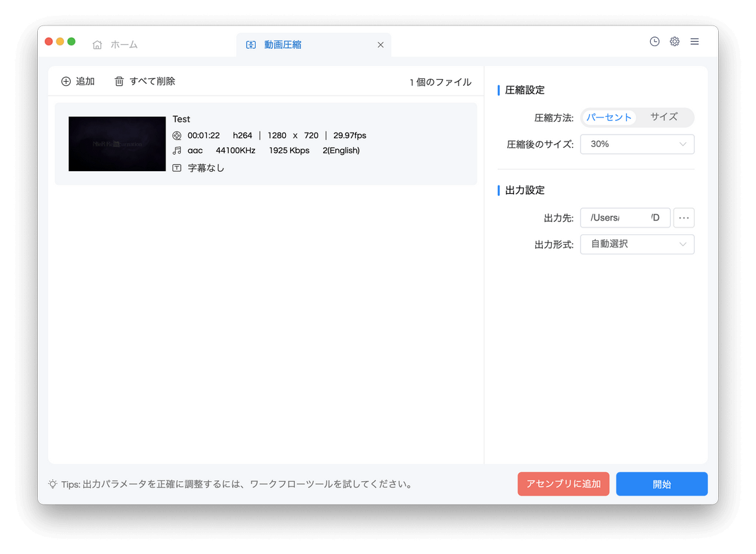
Task: Click the 44100KHz sample rate value
Action: click(235, 151)
